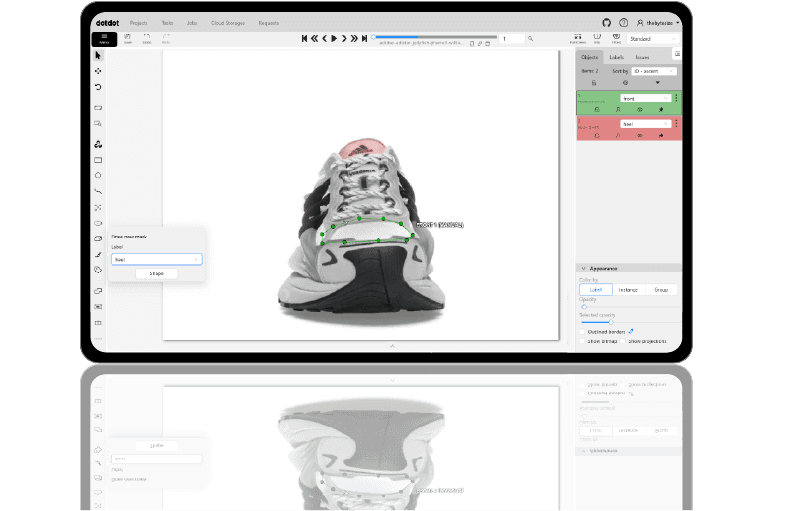The width and height of the screenshot is (785, 511).
Task: Toggle visibility of the front object
Action: [x=639, y=109]
